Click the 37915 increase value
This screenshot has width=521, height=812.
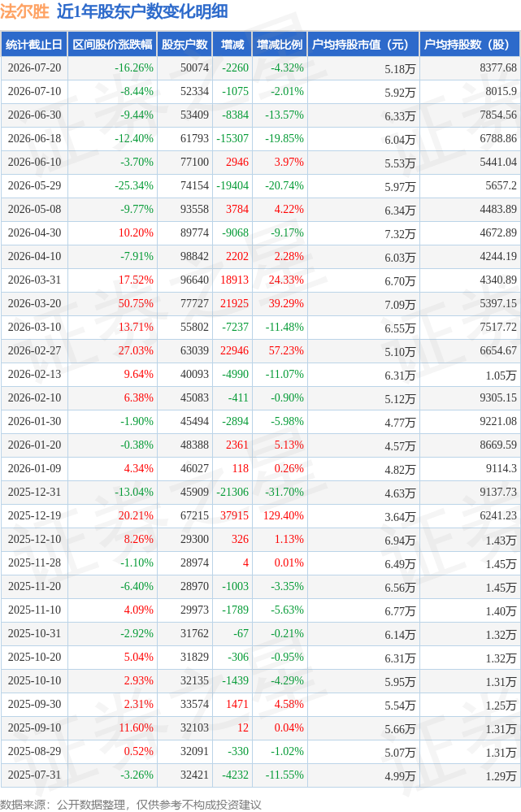tap(235, 516)
